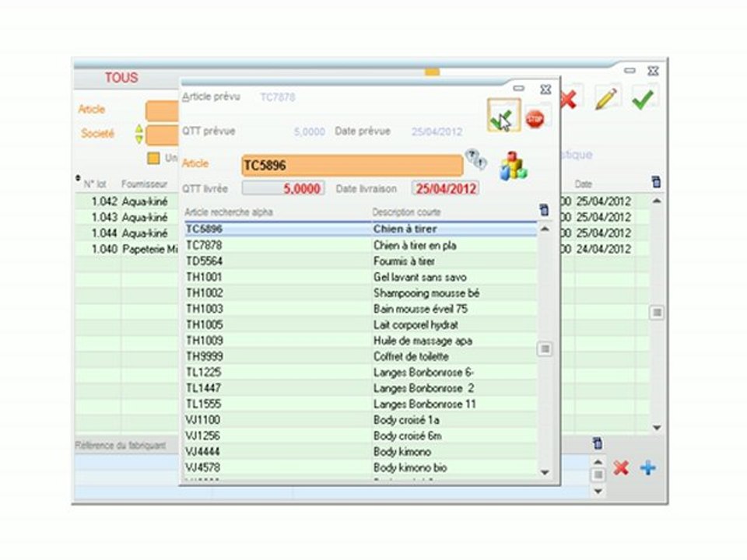
Task: Click the Article recherche alpha column header
Action: point(229,212)
